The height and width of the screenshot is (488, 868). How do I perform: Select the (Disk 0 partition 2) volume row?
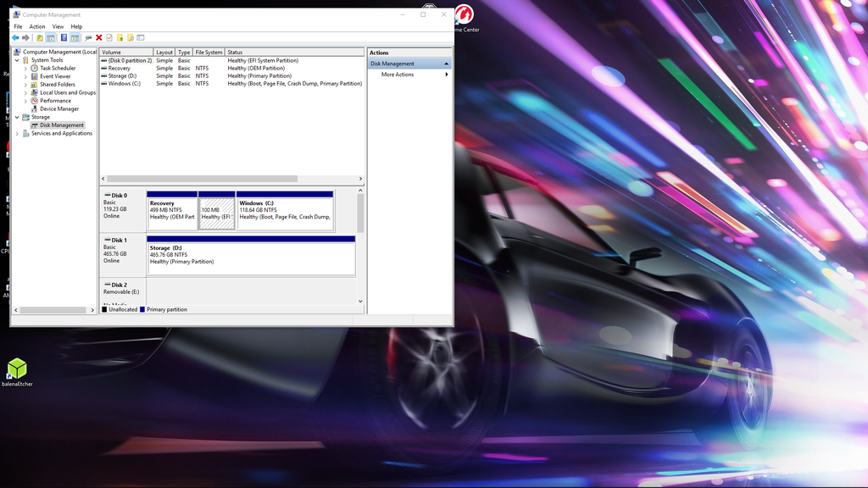pos(232,60)
